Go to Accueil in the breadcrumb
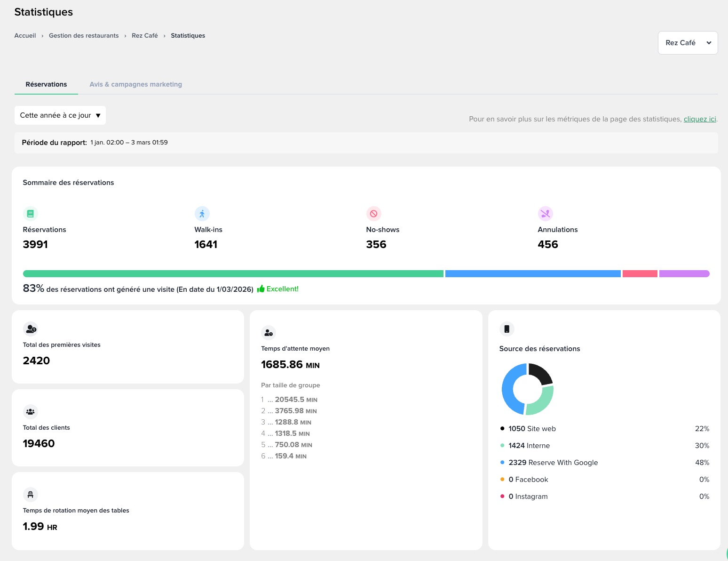This screenshot has width=728, height=561. (x=25, y=36)
